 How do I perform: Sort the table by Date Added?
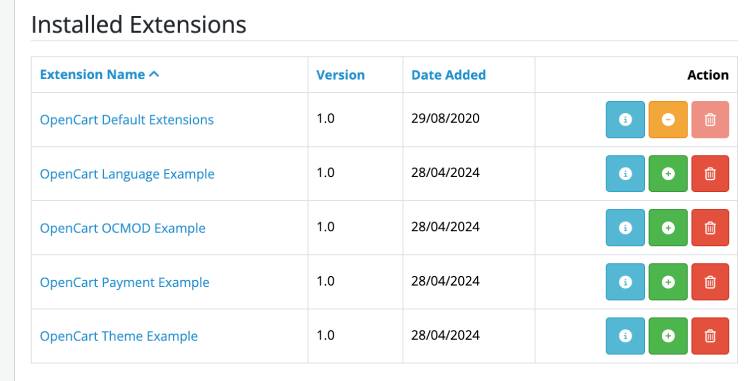[448, 75]
